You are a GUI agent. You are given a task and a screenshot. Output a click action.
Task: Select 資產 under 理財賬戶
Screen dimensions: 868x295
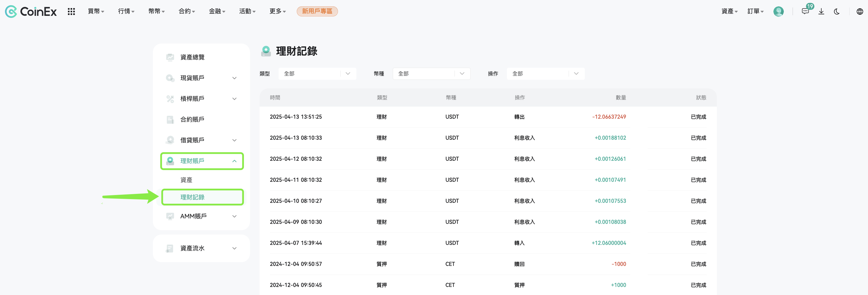186,180
